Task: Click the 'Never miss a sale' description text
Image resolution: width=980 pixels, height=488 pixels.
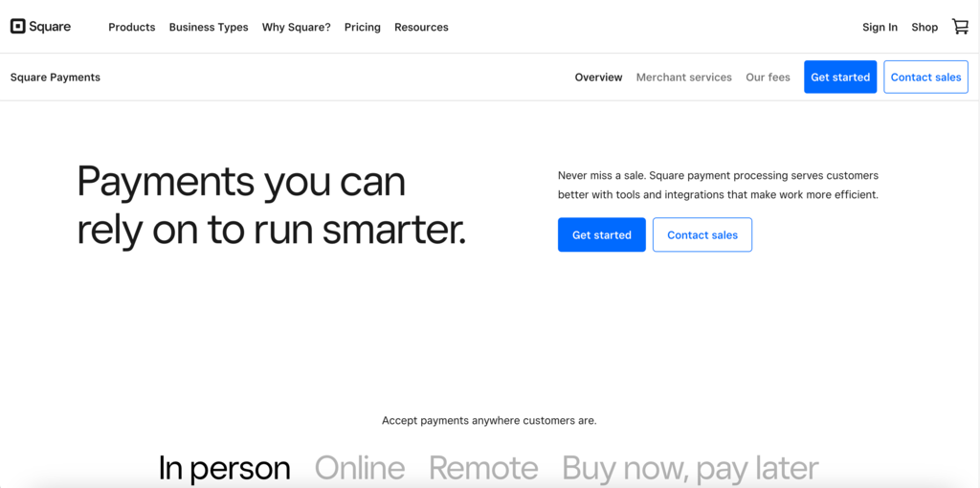Action: [x=718, y=185]
